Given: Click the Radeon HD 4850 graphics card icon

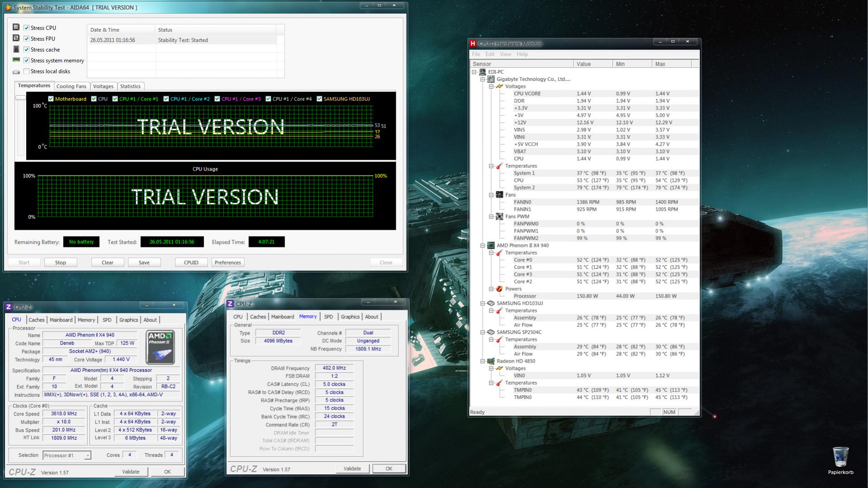Looking at the screenshot, I should pos(491,361).
